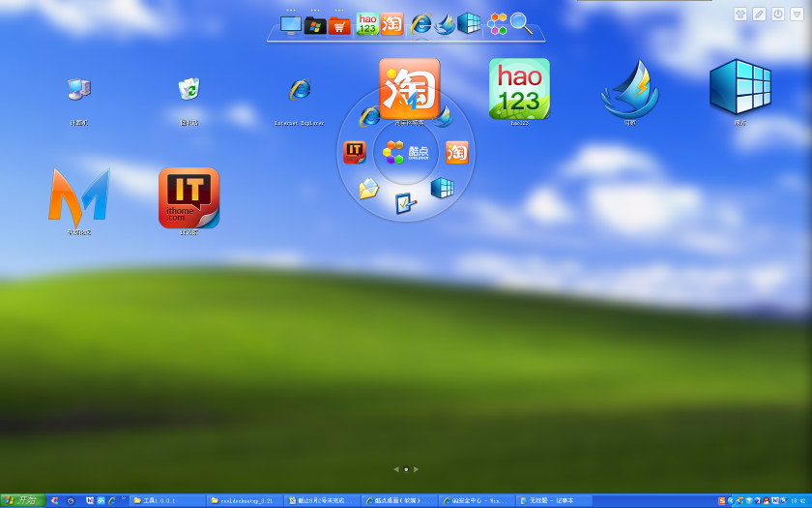Screen dimensions: 812x508
Task: Click the pencil edit icon at top right
Action: click(759, 14)
